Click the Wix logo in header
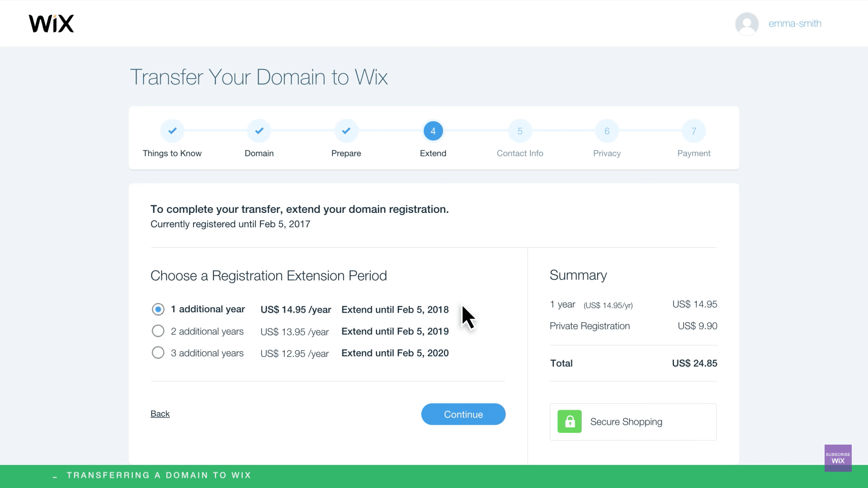 pyautogui.click(x=51, y=23)
